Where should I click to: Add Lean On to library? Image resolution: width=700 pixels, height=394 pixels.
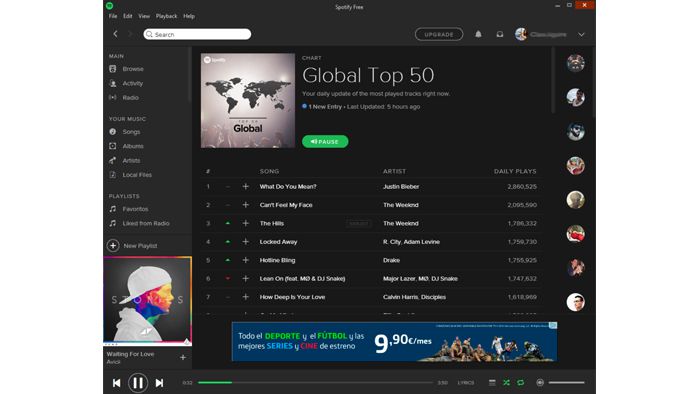click(246, 278)
